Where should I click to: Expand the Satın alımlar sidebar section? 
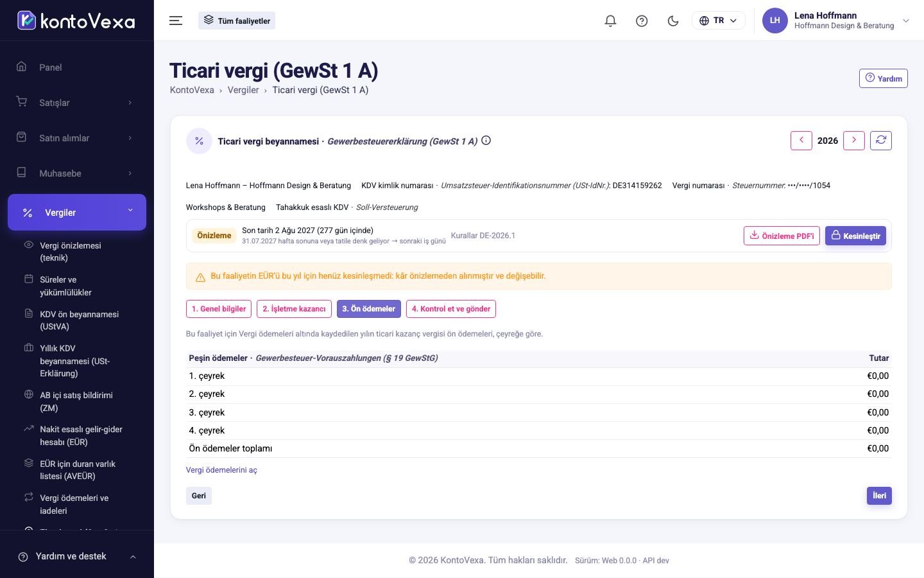(77, 138)
